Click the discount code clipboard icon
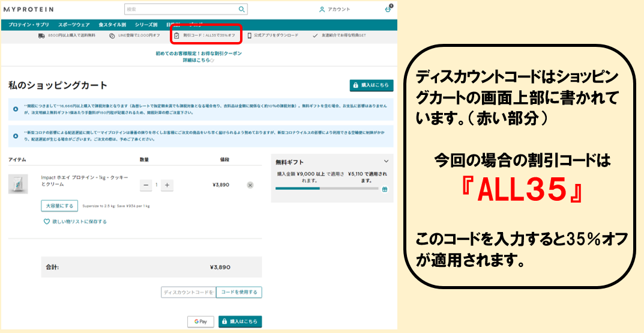The image size is (644, 333). 176,36
